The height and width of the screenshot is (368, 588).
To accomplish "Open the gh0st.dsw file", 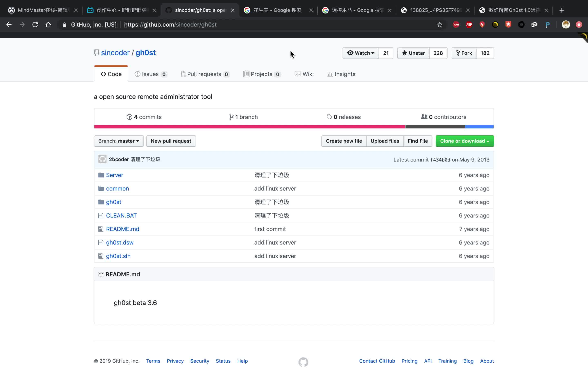I will coord(120,243).
